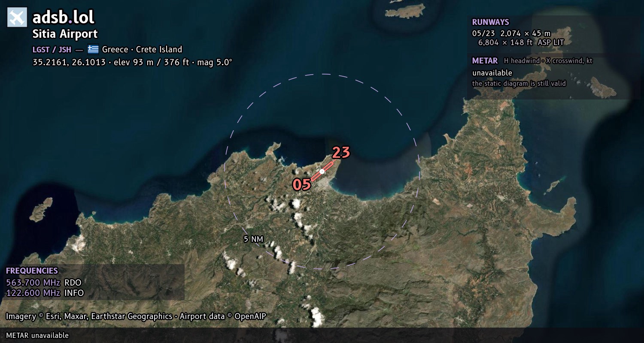The width and height of the screenshot is (644, 343).
Task: Click the Esri imagery attribution text
Action: point(136,316)
